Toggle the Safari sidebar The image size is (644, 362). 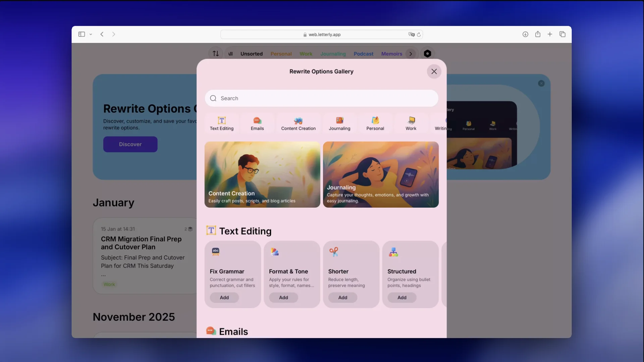pos(82,34)
